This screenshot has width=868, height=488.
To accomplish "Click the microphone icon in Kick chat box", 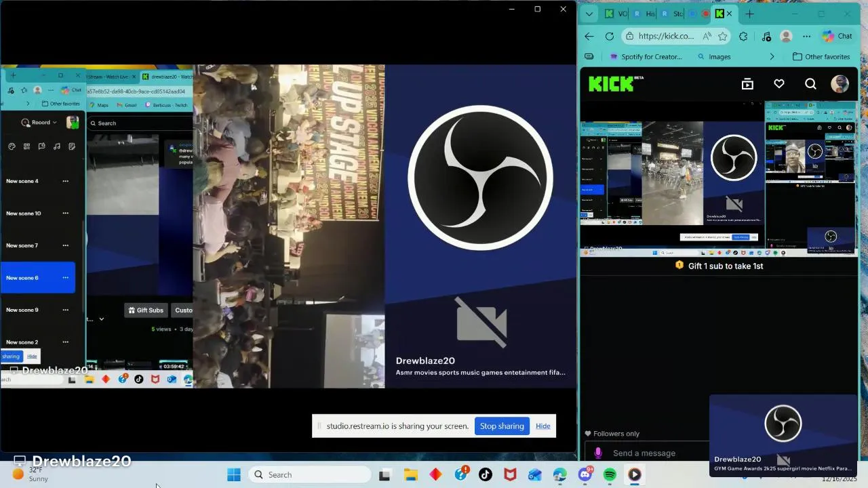I will (x=598, y=453).
